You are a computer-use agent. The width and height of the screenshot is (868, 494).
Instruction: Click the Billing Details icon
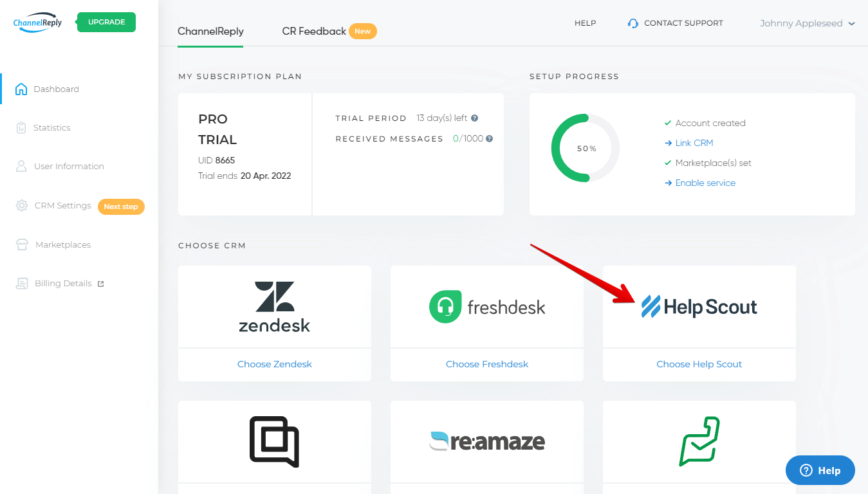click(x=23, y=284)
